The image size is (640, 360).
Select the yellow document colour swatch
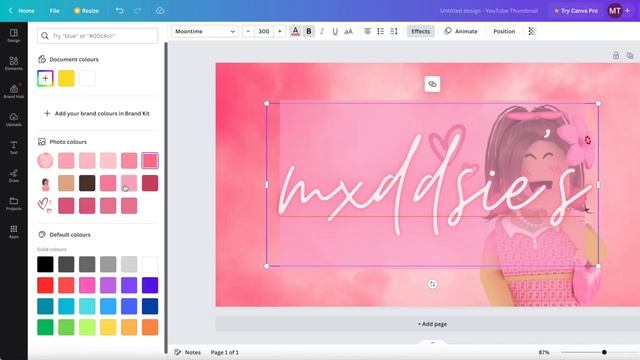[66, 78]
